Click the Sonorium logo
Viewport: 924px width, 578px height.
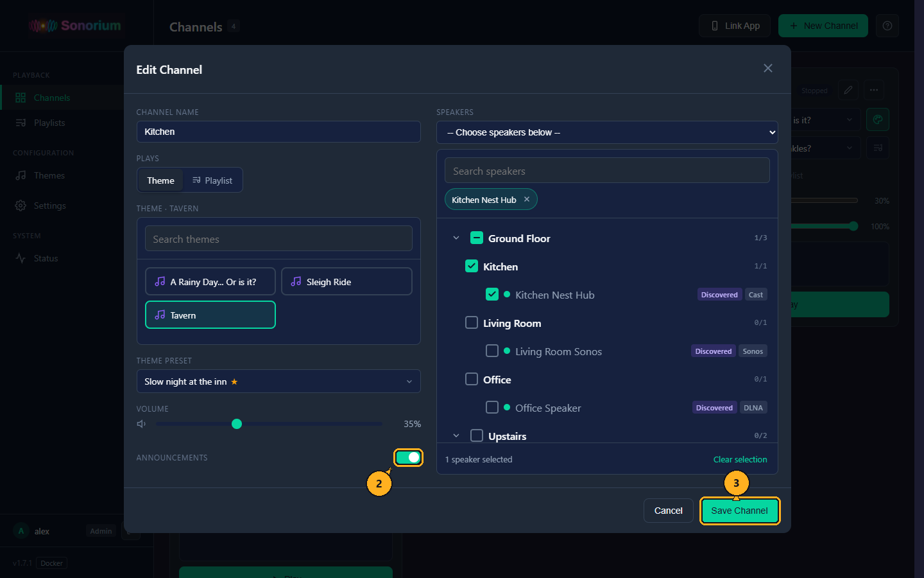coord(75,26)
